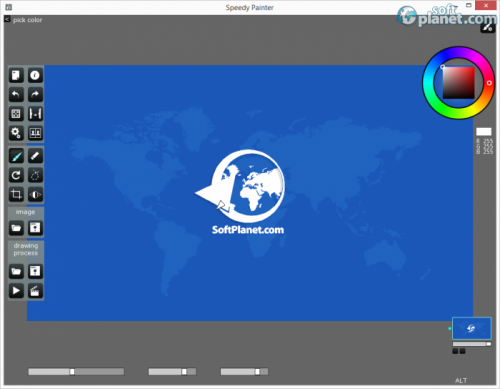Select the Crop tool
The image size is (500, 389).
[16, 194]
